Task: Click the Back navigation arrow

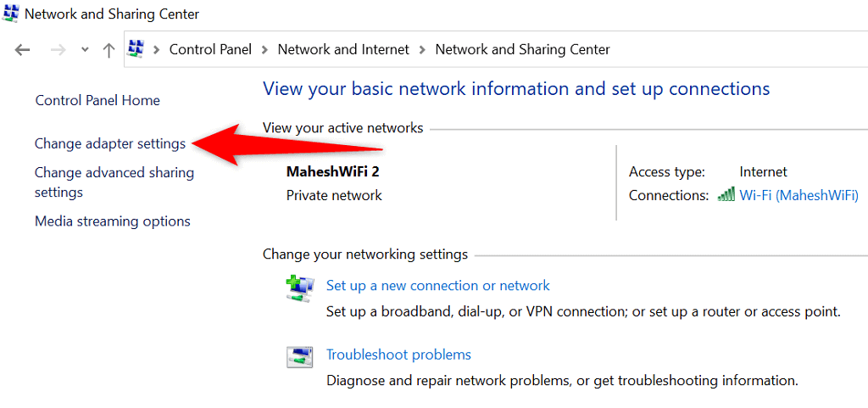Action: point(23,50)
